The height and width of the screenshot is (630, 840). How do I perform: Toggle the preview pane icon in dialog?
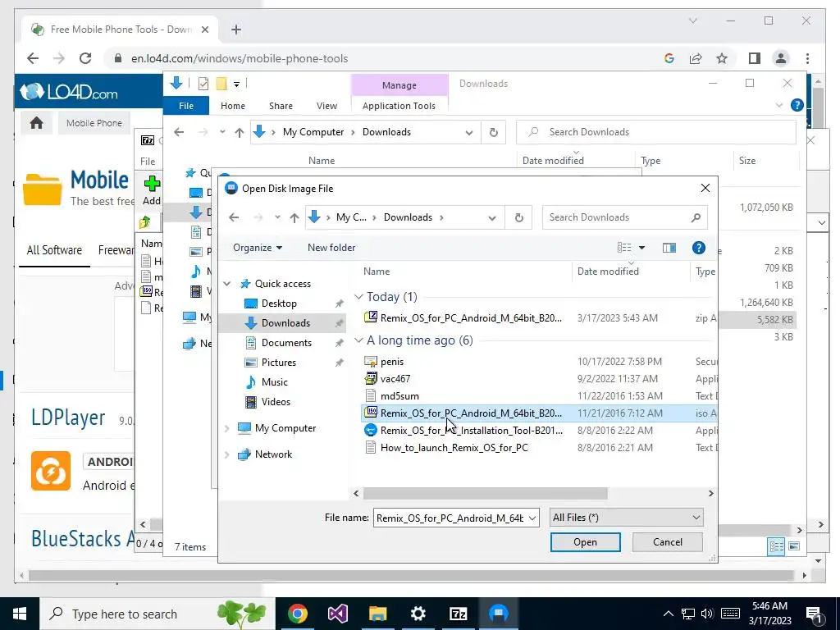(x=669, y=248)
